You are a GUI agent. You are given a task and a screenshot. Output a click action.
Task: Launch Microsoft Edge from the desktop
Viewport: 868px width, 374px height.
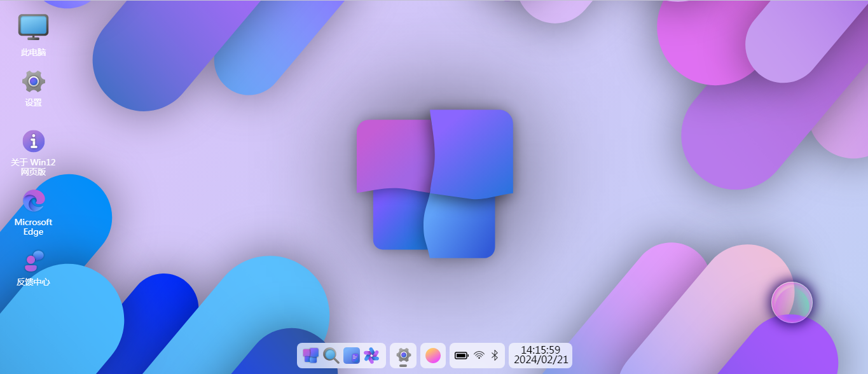[33, 212]
